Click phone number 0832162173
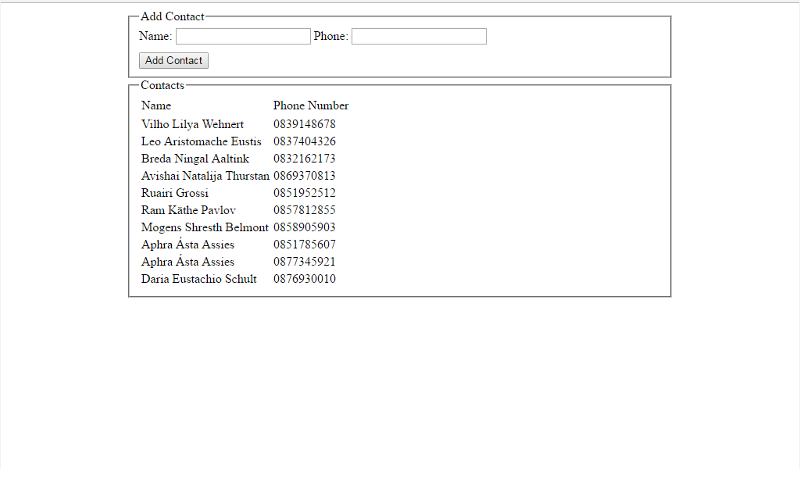This screenshot has height=500, width=800. (x=304, y=159)
